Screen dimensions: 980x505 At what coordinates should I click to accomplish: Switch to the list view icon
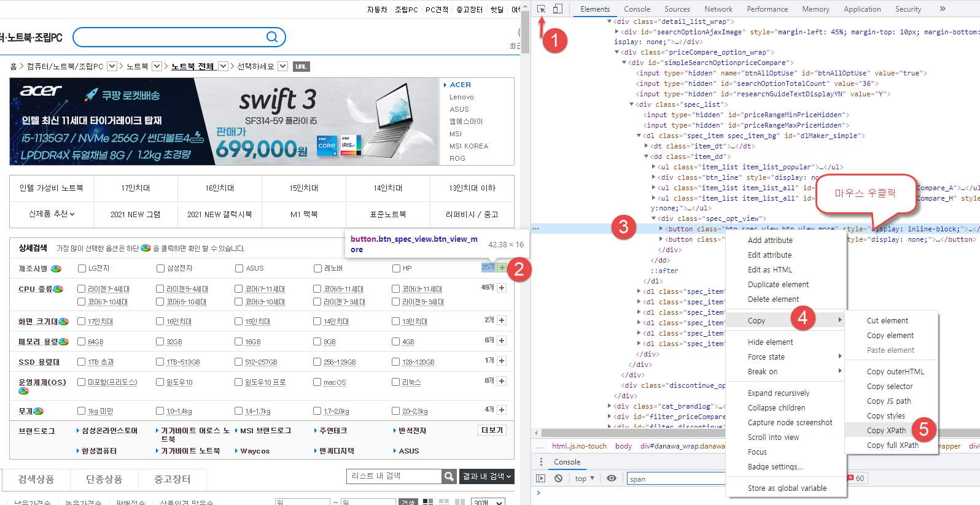pos(428,503)
